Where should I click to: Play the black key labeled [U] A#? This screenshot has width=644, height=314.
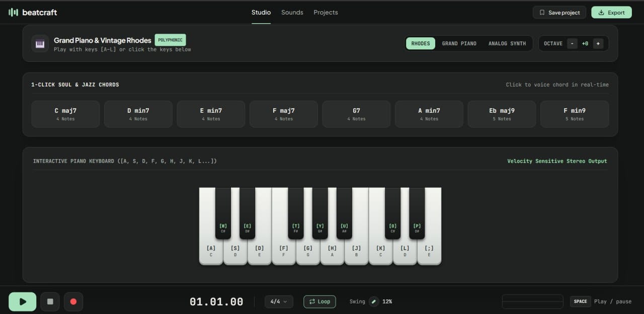(344, 213)
